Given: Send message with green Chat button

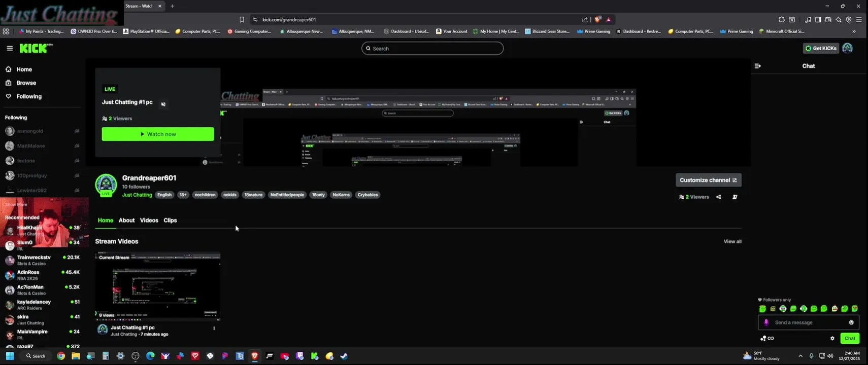Looking at the screenshot, I should click(850, 338).
